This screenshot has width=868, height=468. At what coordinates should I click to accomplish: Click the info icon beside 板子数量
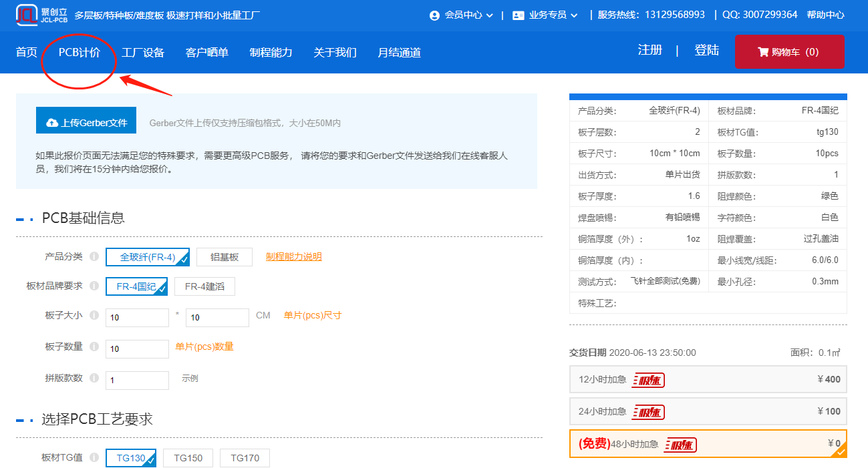click(x=94, y=346)
